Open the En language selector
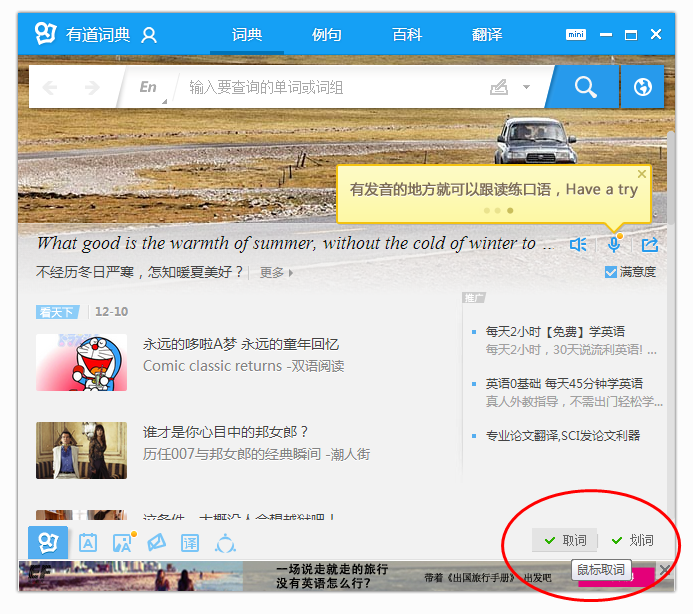 [x=148, y=87]
